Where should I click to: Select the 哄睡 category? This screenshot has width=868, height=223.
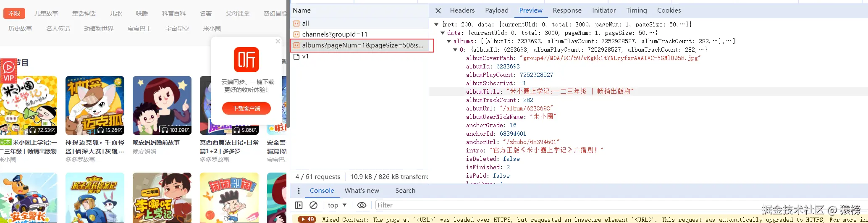click(142, 13)
